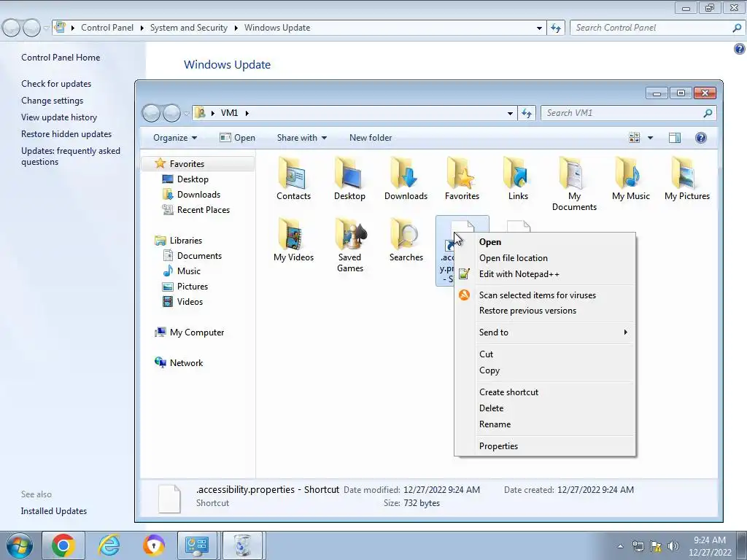The image size is (747, 560).
Task: Toggle the preview pane button
Action: pos(675,138)
